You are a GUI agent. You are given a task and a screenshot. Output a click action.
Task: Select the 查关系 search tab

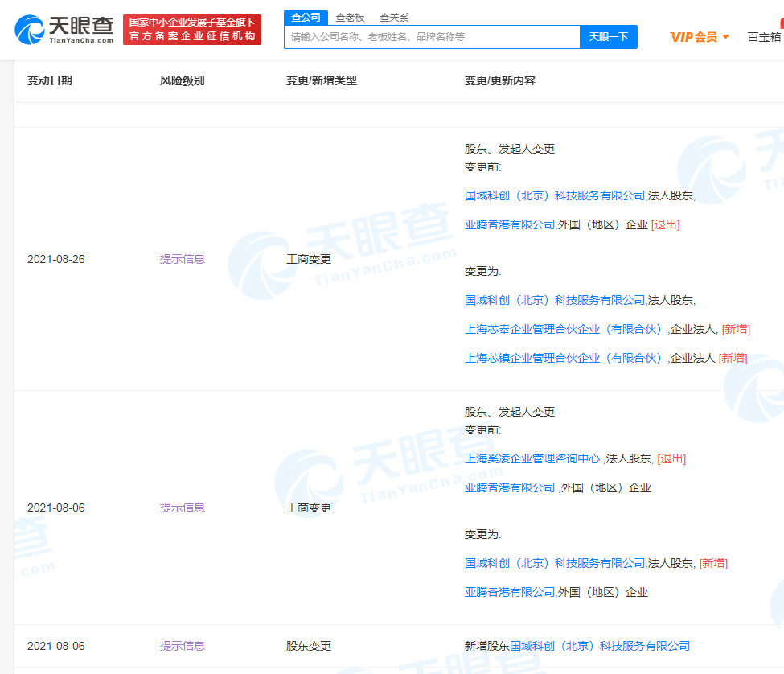[x=394, y=18]
